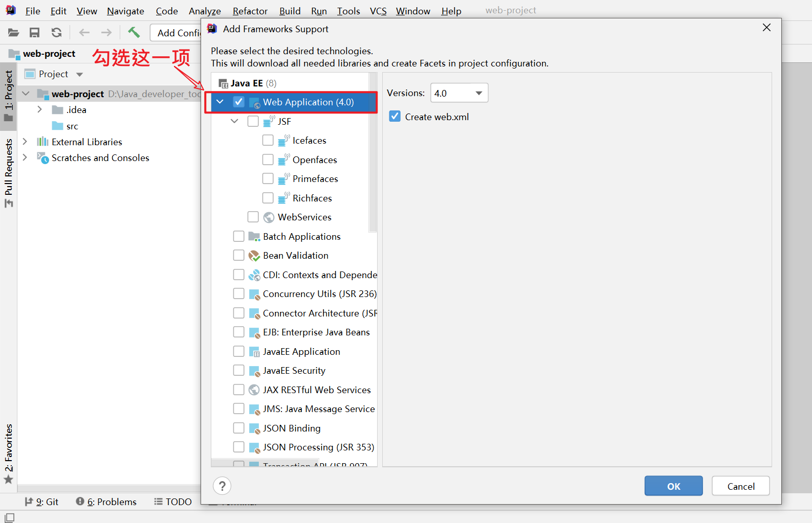Screen dimensions: 812x523
Task: Click the Batch Applications folder icon
Action: [x=254, y=236]
